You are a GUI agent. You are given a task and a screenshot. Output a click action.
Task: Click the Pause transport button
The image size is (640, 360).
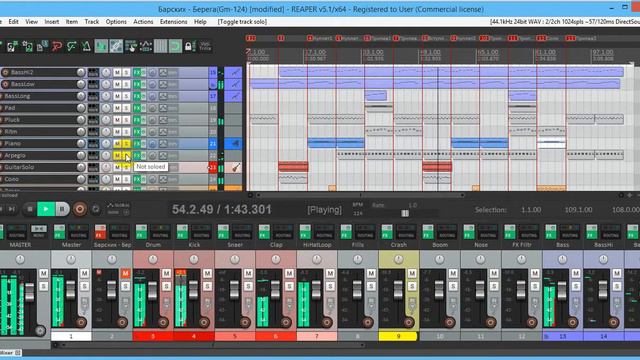click(62, 209)
